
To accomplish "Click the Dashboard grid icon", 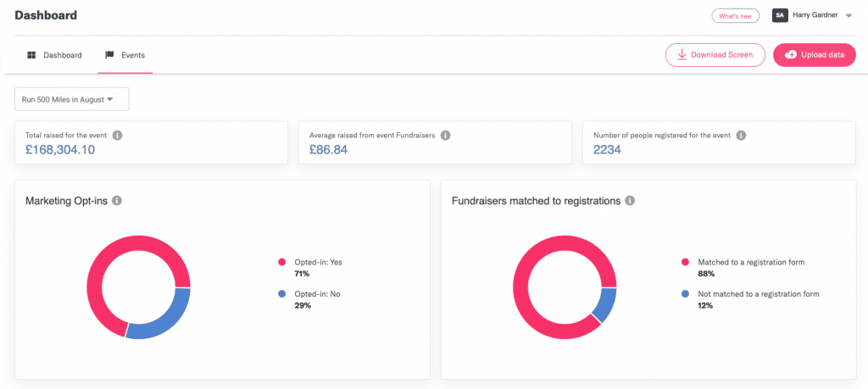I will click(x=31, y=55).
